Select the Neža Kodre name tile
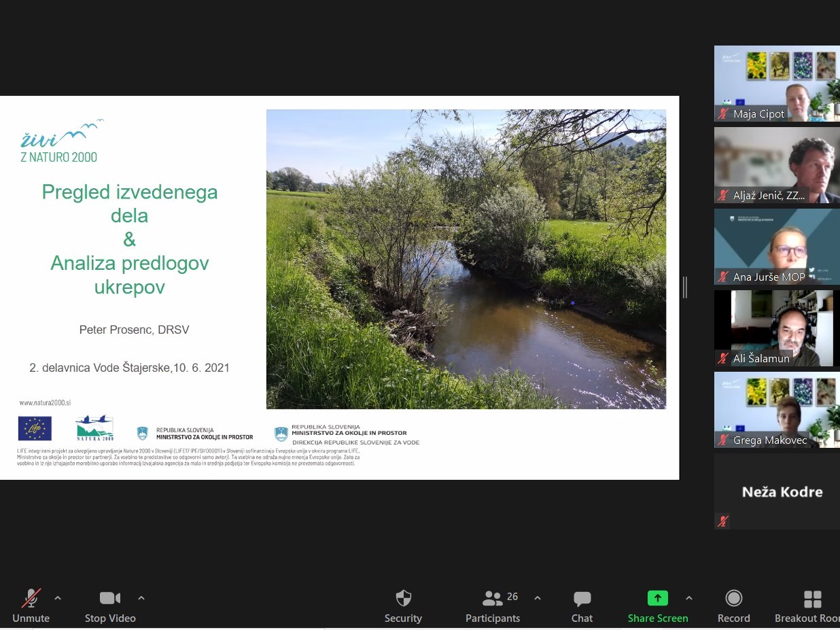Viewport: 840px width, 630px height. 777,491
